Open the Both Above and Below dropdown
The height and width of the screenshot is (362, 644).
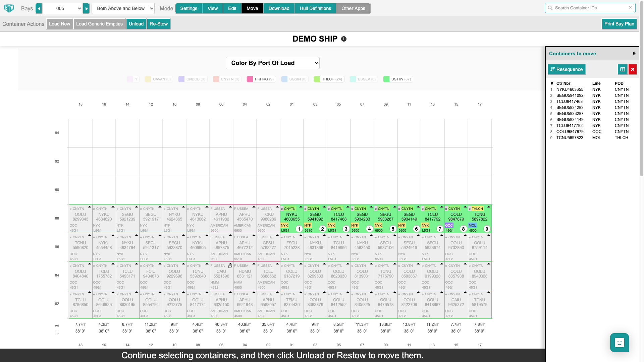(123, 8)
